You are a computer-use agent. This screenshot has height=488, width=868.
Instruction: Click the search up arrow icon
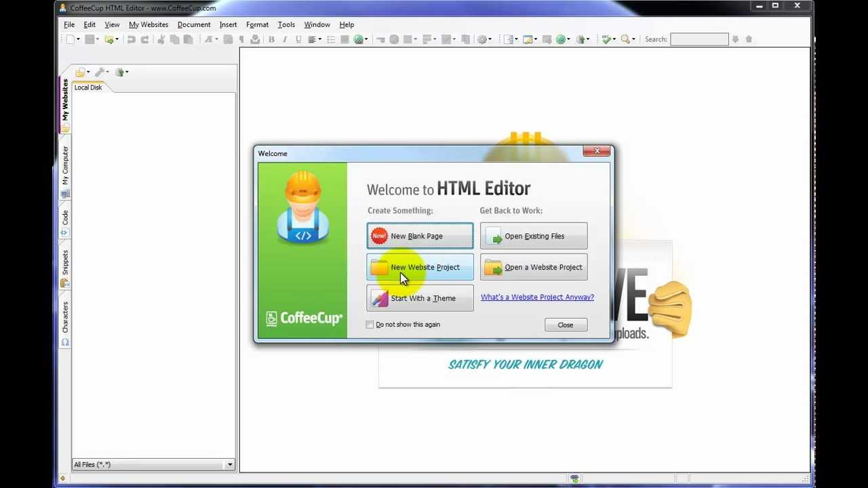point(749,39)
